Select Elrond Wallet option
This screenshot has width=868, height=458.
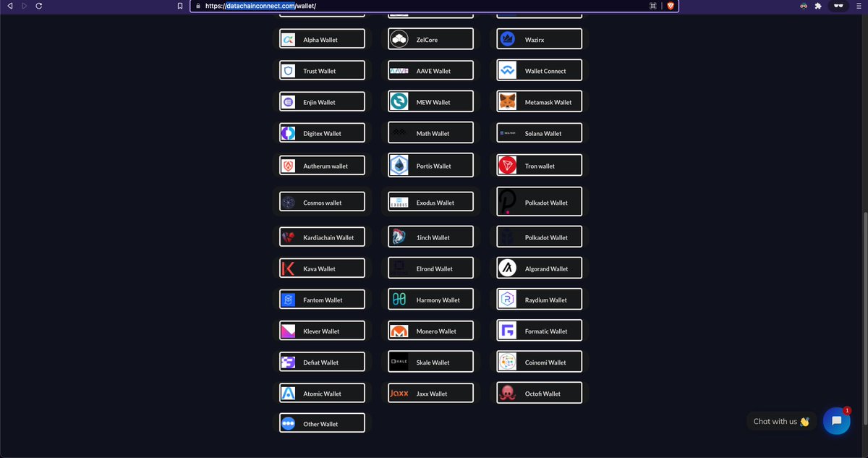[430, 268]
